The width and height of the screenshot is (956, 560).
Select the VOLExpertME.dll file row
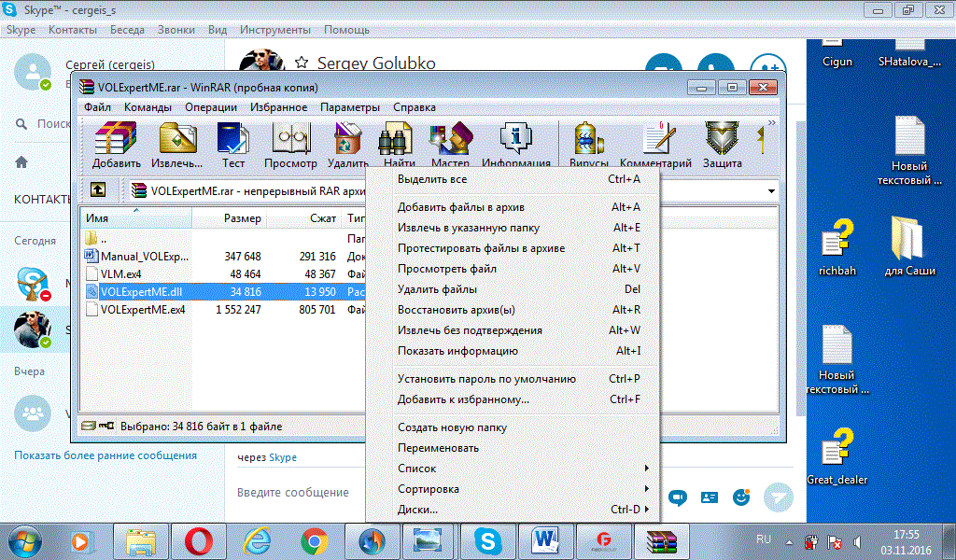(224, 292)
